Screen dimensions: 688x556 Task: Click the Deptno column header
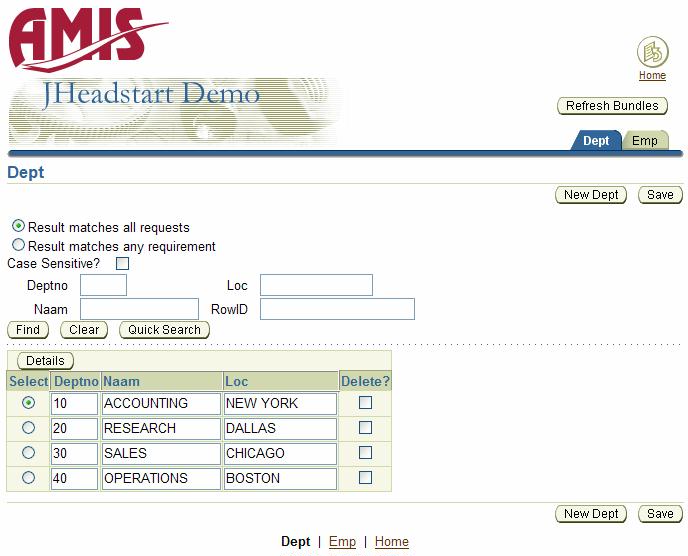point(76,381)
